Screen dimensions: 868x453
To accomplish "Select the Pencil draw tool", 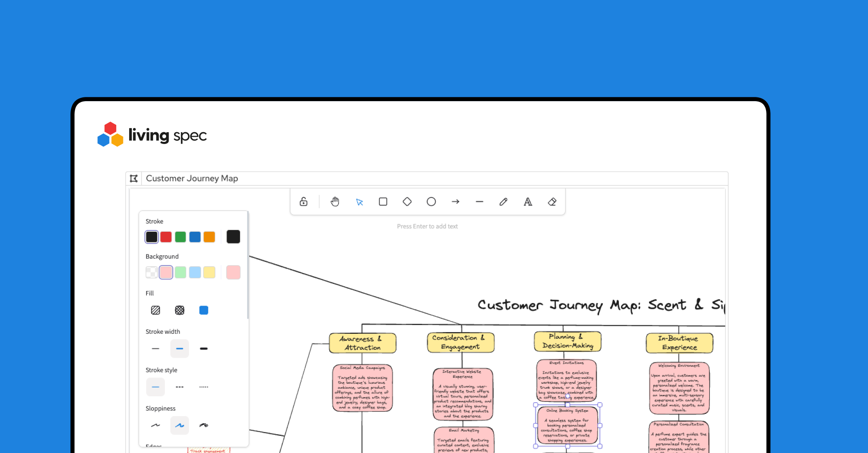I will (x=503, y=202).
